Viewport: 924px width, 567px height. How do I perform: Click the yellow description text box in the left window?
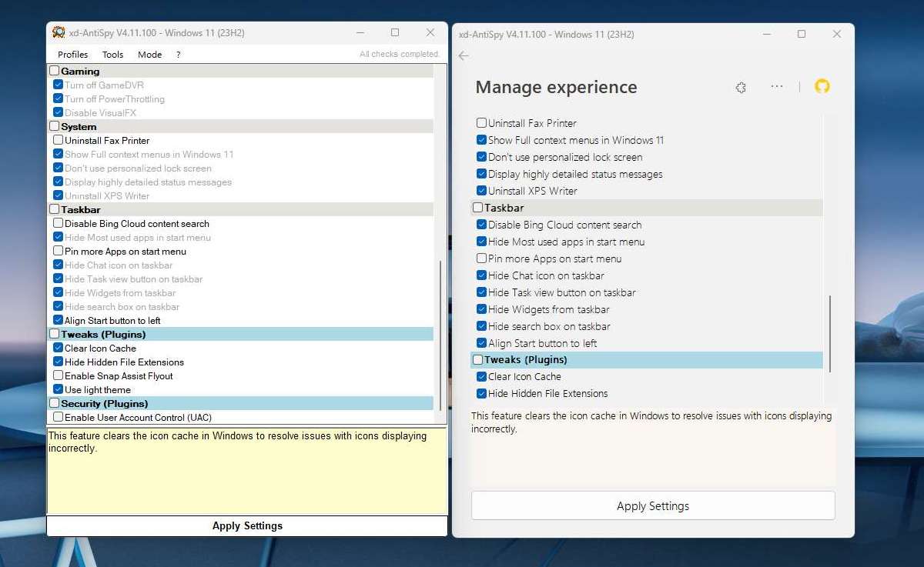(x=247, y=471)
